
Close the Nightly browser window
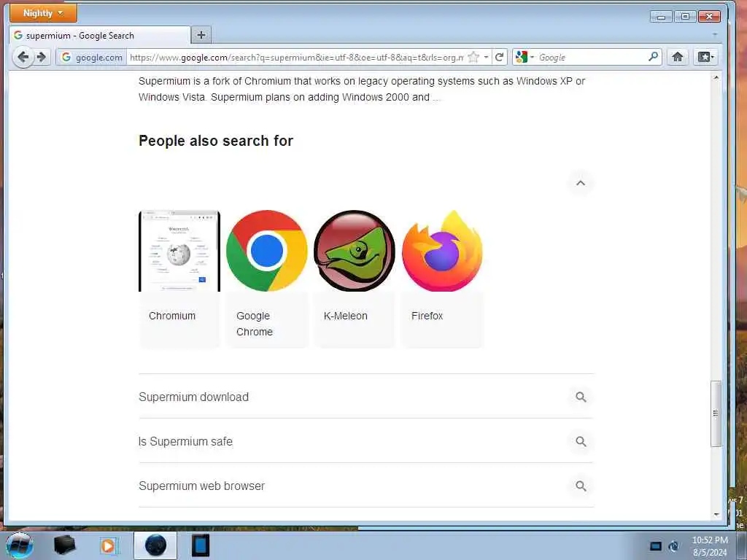709,17
